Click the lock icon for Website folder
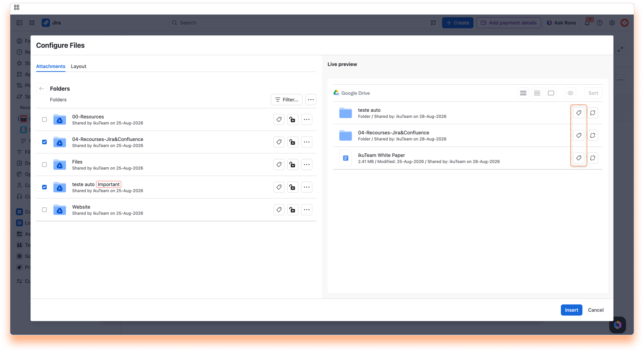Image resolution: width=644 pixels, height=352 pixels. tap(293, 210)
